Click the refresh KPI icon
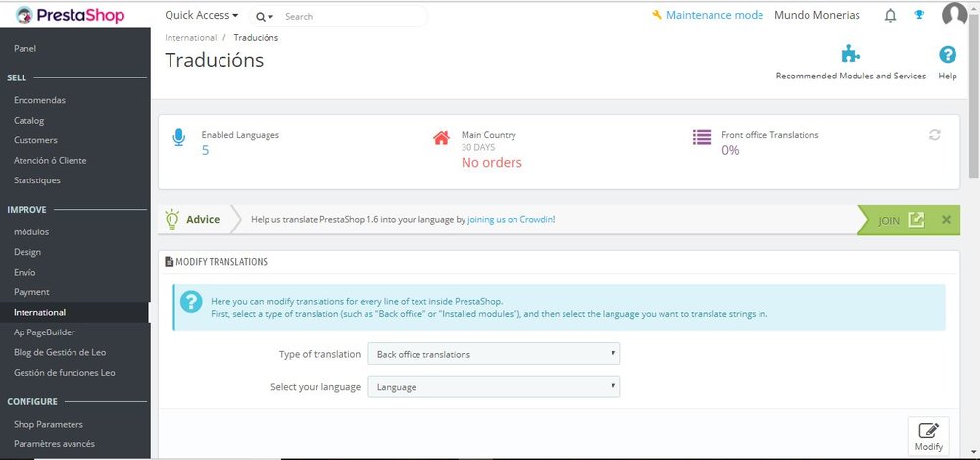The image size is (980, 460). (934, 135)
